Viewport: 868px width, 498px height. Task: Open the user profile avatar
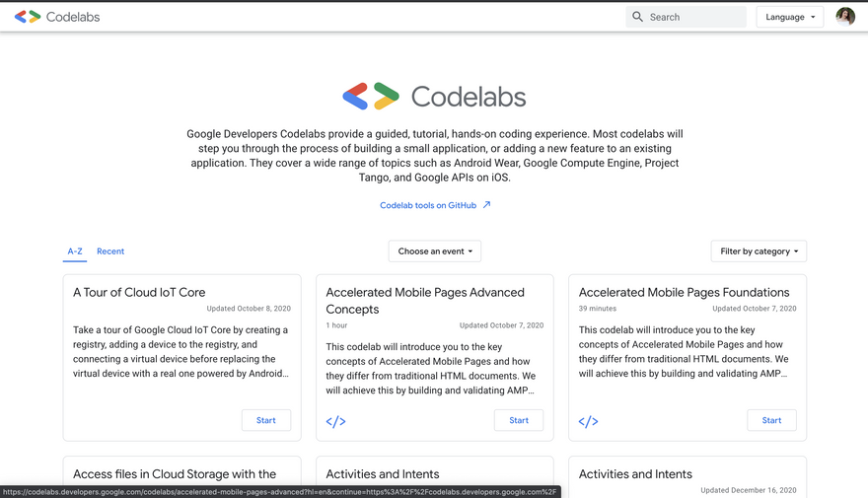pos(845,17)
